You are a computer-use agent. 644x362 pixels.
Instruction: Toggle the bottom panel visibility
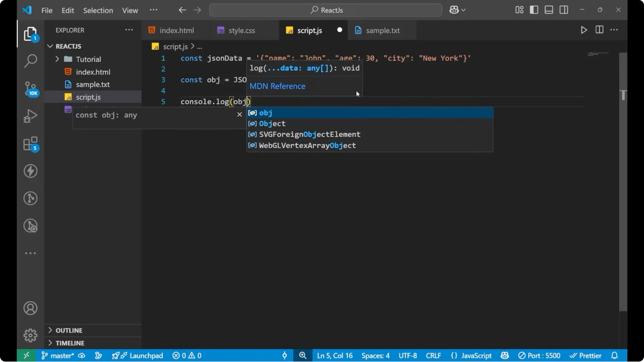click(549, 10)
